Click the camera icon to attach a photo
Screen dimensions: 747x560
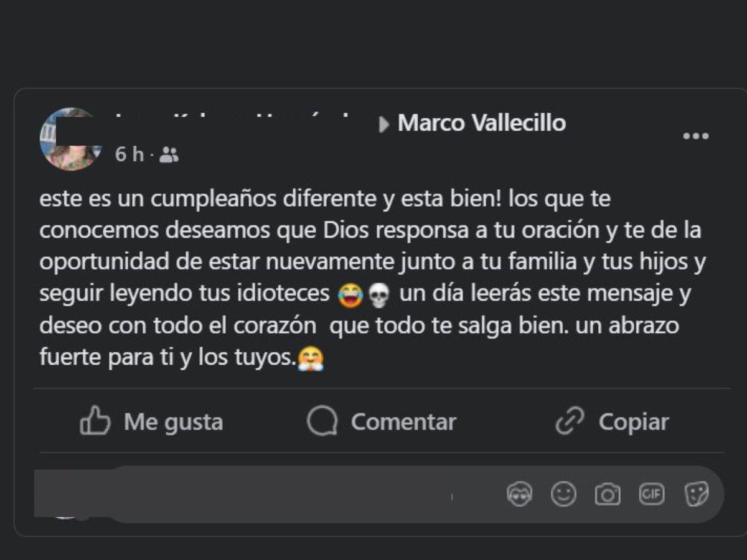607,495
